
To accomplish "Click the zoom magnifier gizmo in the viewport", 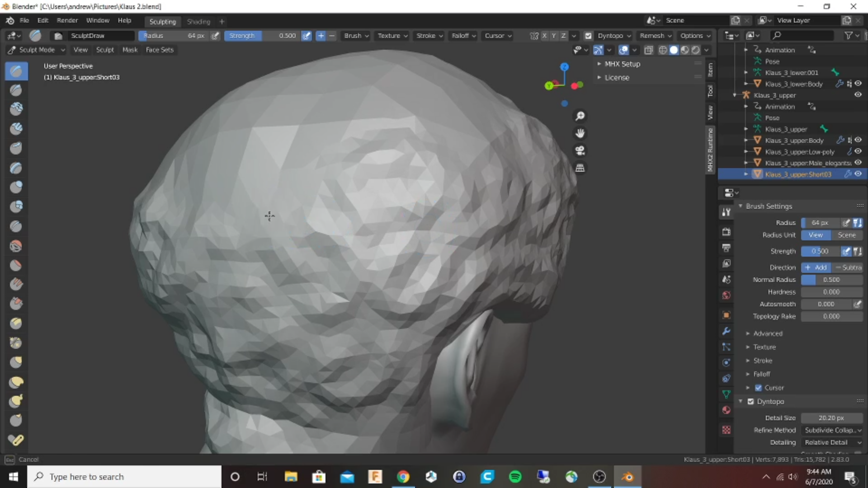I will point(580,116).
